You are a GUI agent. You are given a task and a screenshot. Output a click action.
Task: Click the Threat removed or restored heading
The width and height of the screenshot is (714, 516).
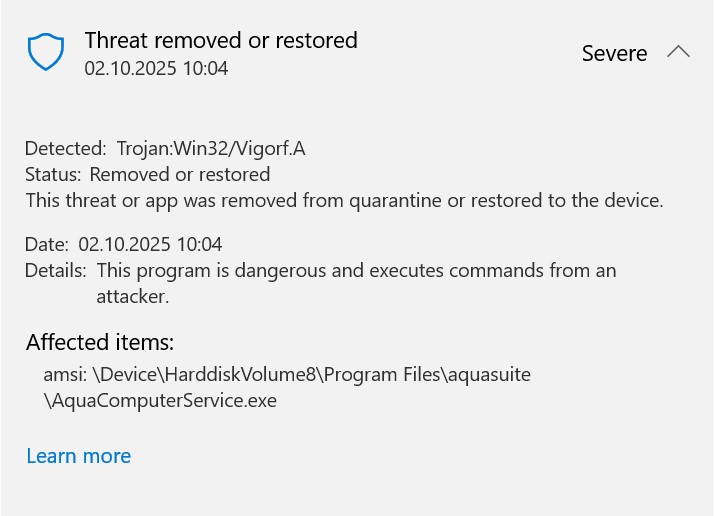point(221,40)
